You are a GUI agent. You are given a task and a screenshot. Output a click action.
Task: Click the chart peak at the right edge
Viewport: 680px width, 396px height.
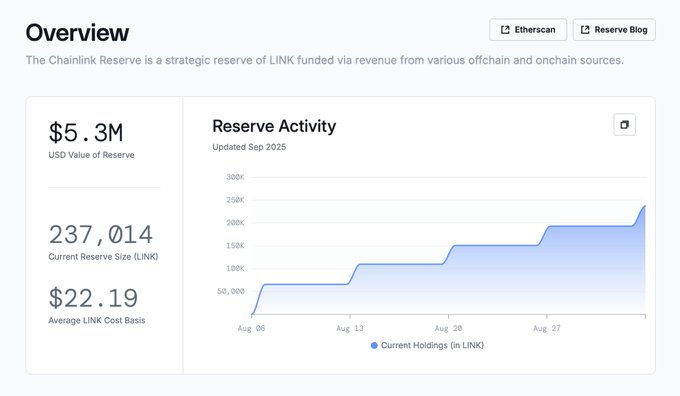click(645, 206)
